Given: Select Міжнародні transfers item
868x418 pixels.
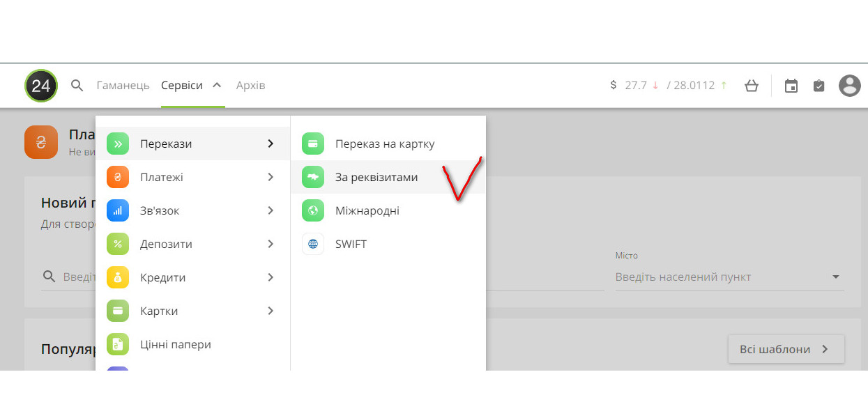Looking at the screenshot, I should click(x=367, y=210).
